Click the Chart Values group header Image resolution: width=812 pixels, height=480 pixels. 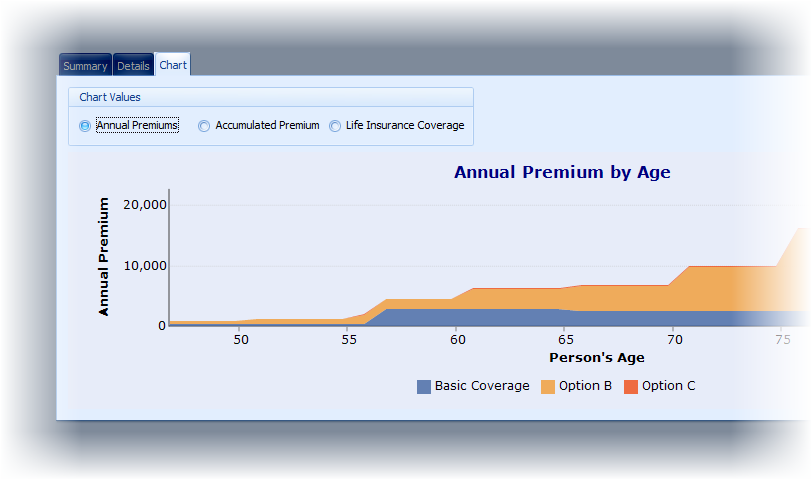pos(110,98)
